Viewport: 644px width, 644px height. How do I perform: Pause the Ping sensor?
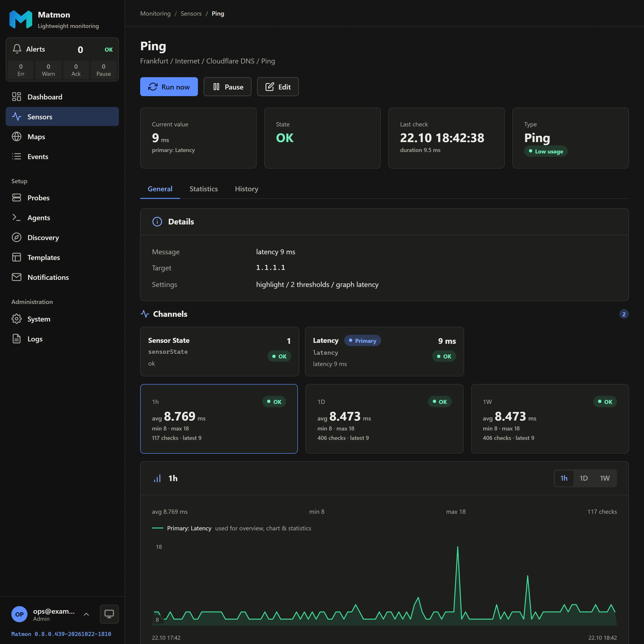click(228, 87)
